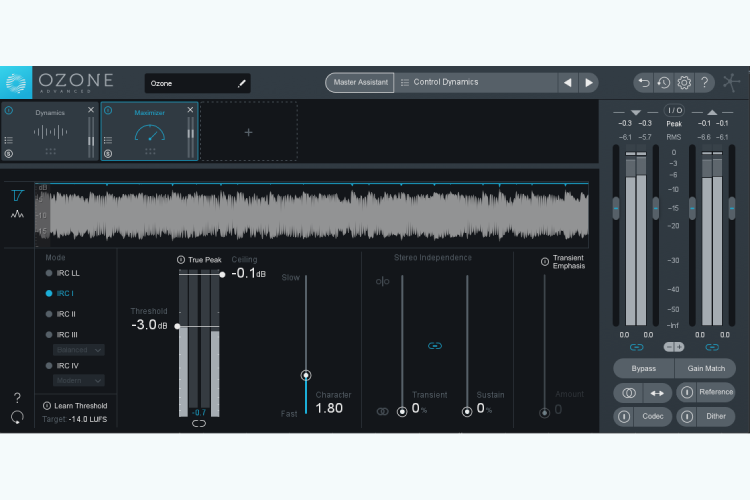
Task: Click the Ozone preset name field
Action: point(198,83)
